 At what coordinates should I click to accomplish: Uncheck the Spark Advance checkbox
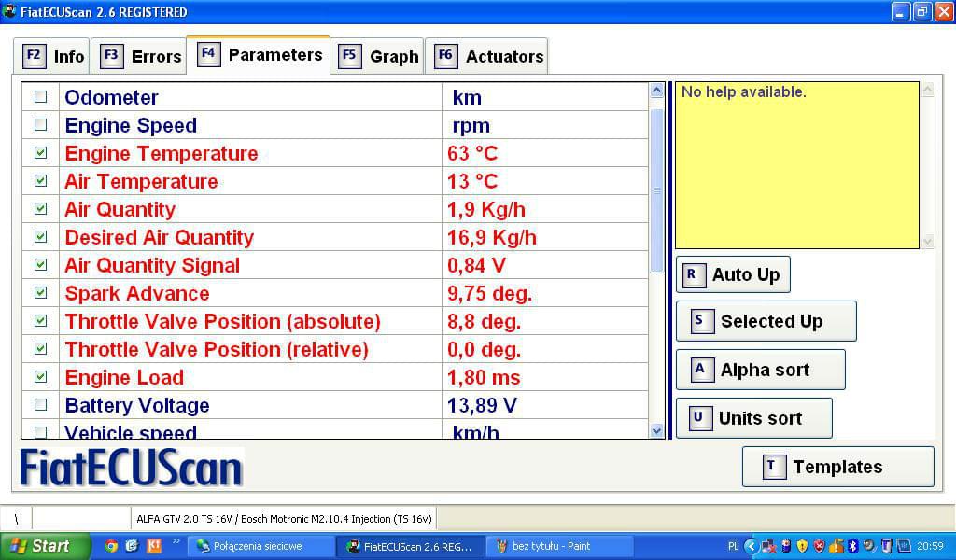point(41,292)
